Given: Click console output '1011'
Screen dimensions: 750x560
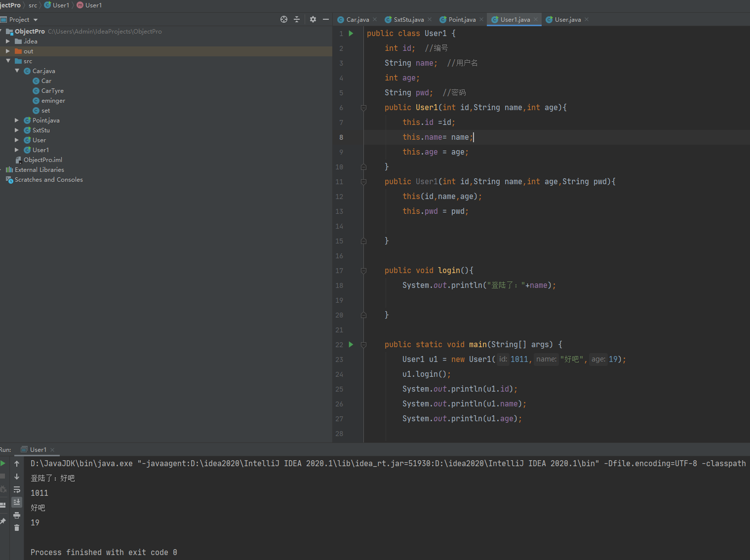Looking at the screenshot, I should click(39, 493).
